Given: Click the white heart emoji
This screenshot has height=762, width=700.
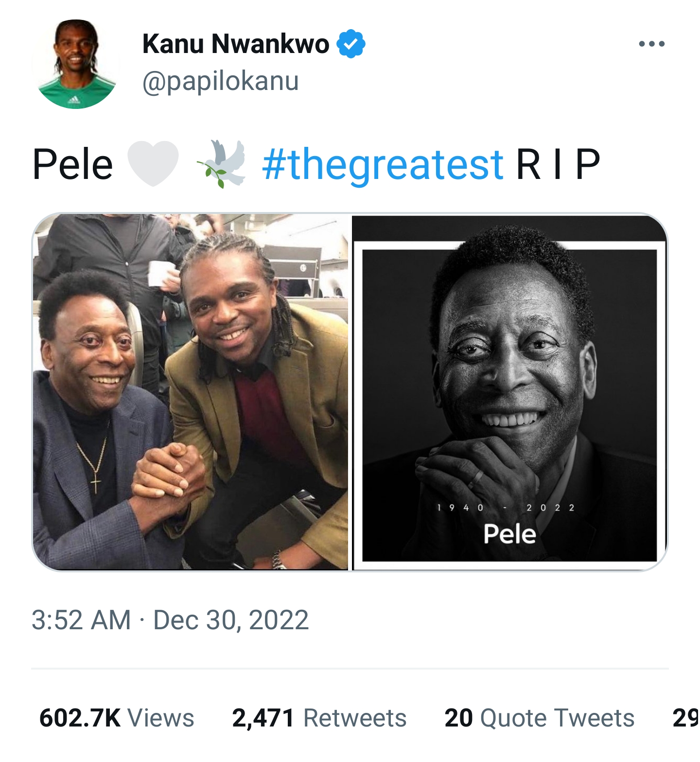Looking at the screenshot, I should (153, 163).
